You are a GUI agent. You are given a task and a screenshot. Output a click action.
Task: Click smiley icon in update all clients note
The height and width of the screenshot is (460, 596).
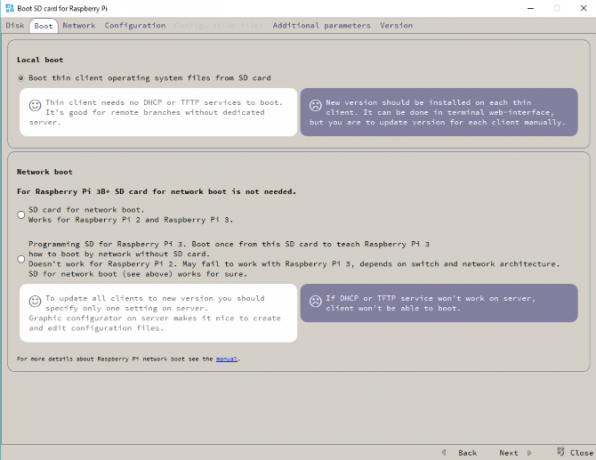pos(35,301)
